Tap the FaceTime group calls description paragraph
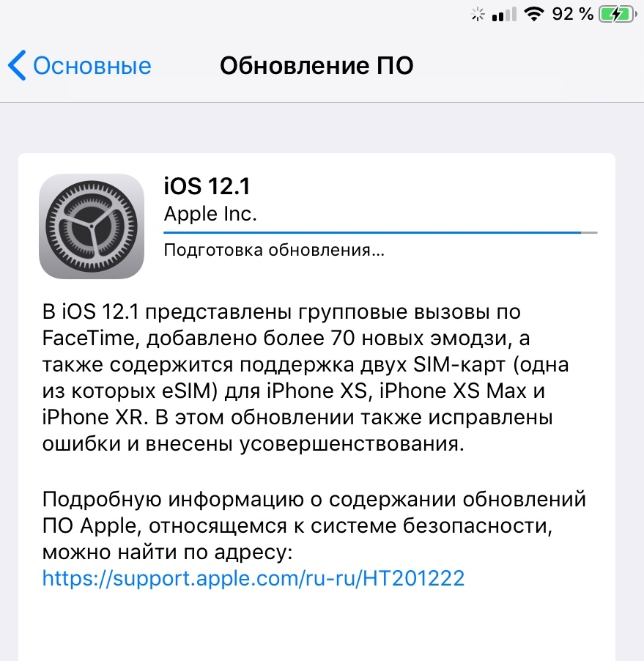Viewport: 644px width, 661px height. (306, 377)
